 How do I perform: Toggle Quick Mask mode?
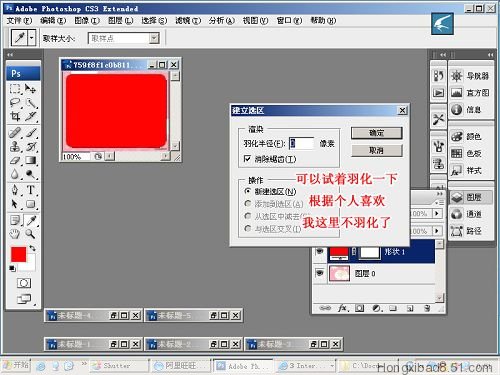[24, 283]
